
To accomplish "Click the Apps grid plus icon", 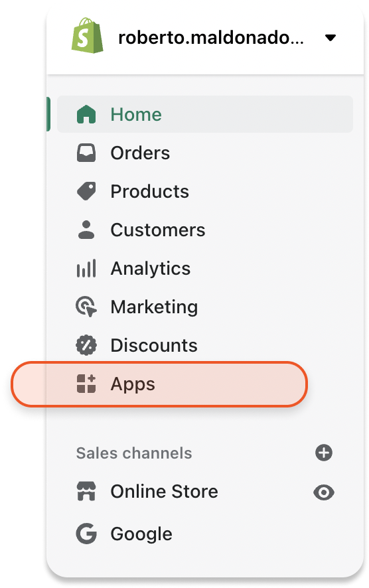I will click(x=86, y=384).
